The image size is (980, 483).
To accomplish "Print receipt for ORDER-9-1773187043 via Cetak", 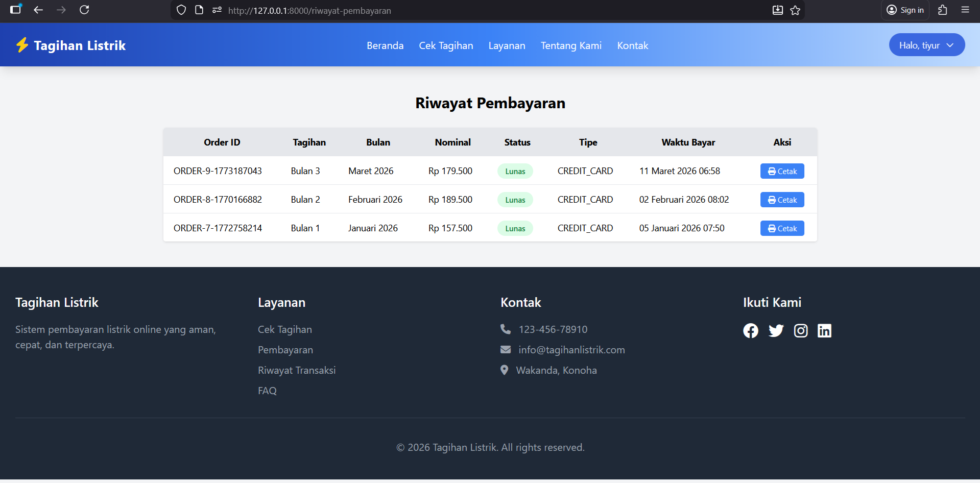I will tap(782, 171).
